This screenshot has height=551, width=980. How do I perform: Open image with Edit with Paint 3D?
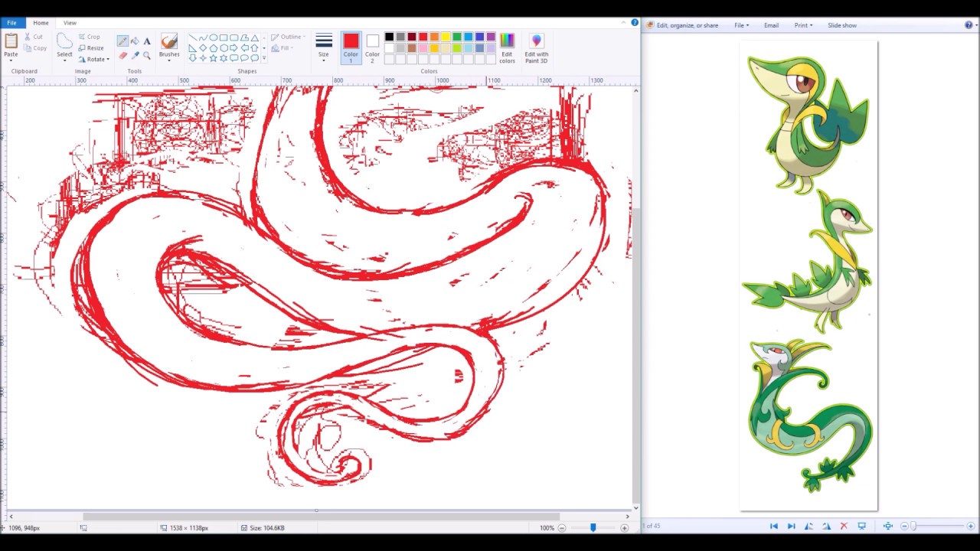click(x=536, y=47)
